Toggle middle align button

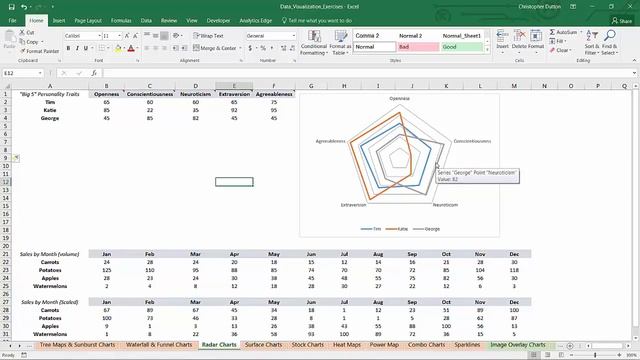tap(156, 36)
